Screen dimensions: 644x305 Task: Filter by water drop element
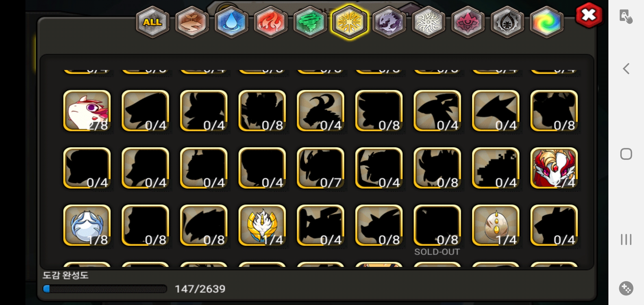click(x=231, y=22)
